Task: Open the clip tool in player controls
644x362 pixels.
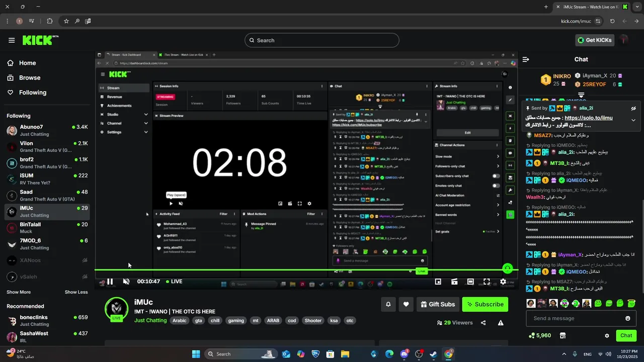Action: (x=454, y=282)
